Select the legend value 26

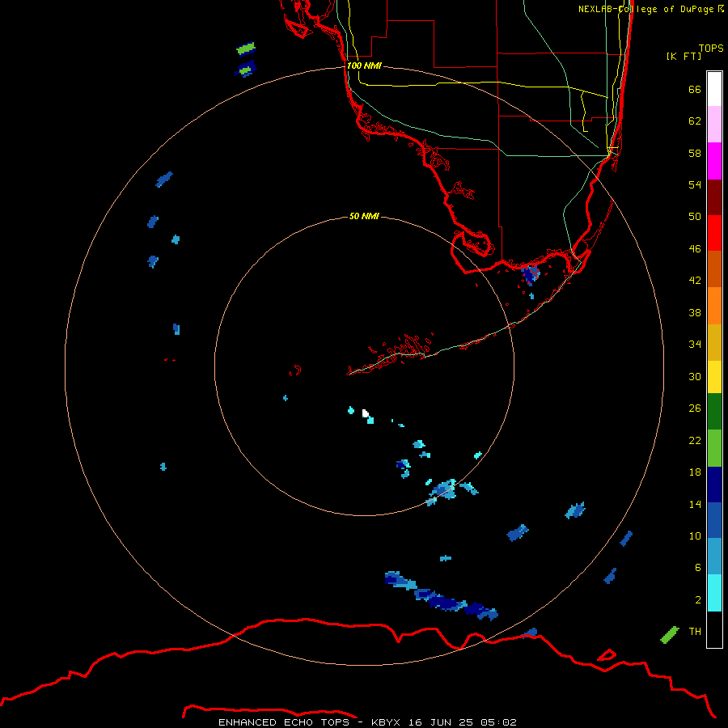click(x=695, y=408)
